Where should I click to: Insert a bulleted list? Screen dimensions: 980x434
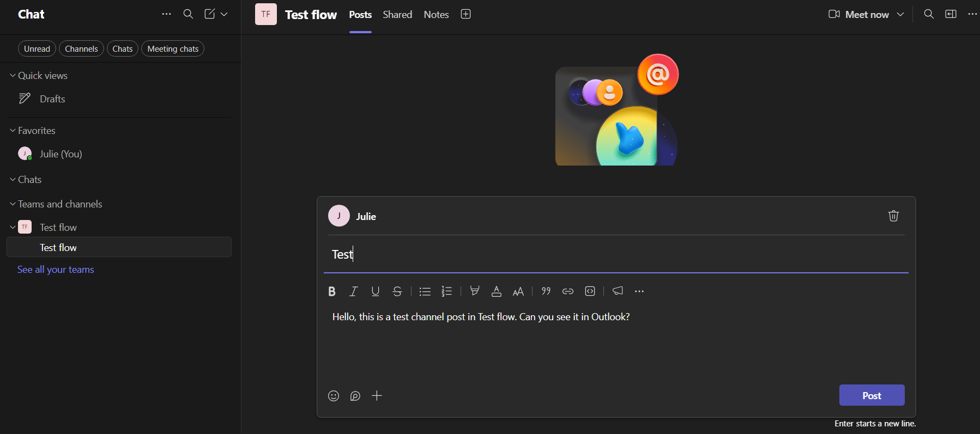pyautogui.click(x=425, y=291)
